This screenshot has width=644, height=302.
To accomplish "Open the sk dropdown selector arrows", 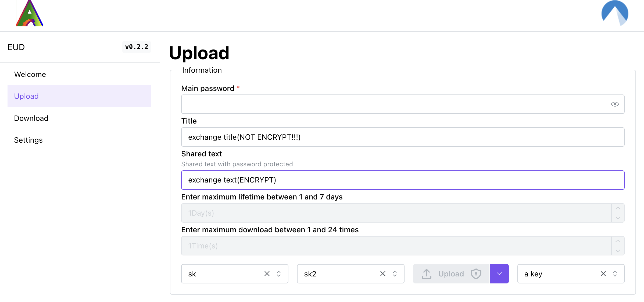I will point(279,274).
